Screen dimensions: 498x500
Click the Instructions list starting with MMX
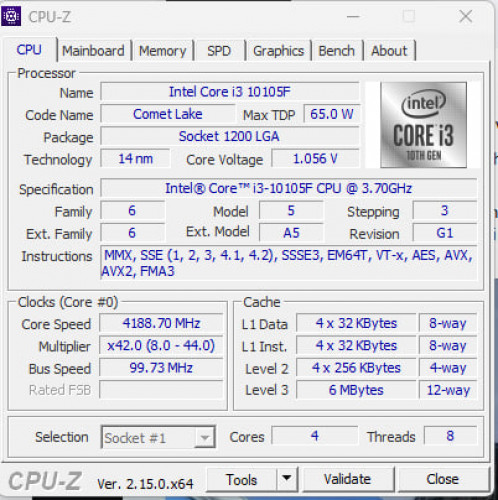tap(289, 263)
